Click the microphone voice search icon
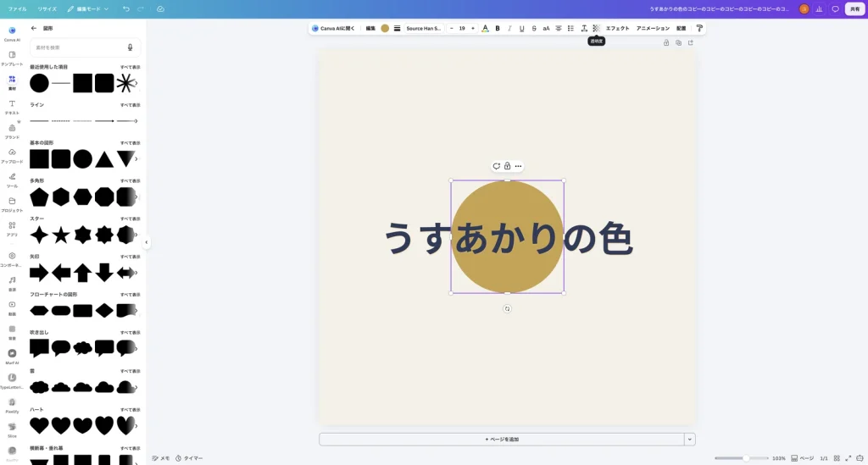 pyautogui.click(x=130, y=47)
